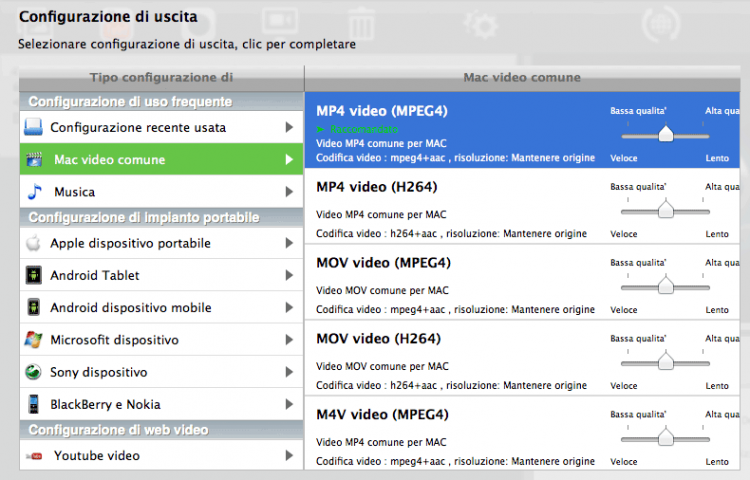Click quality slider handle for MOV H264
This screenshot has height=480, width=750.
(665, 361)
